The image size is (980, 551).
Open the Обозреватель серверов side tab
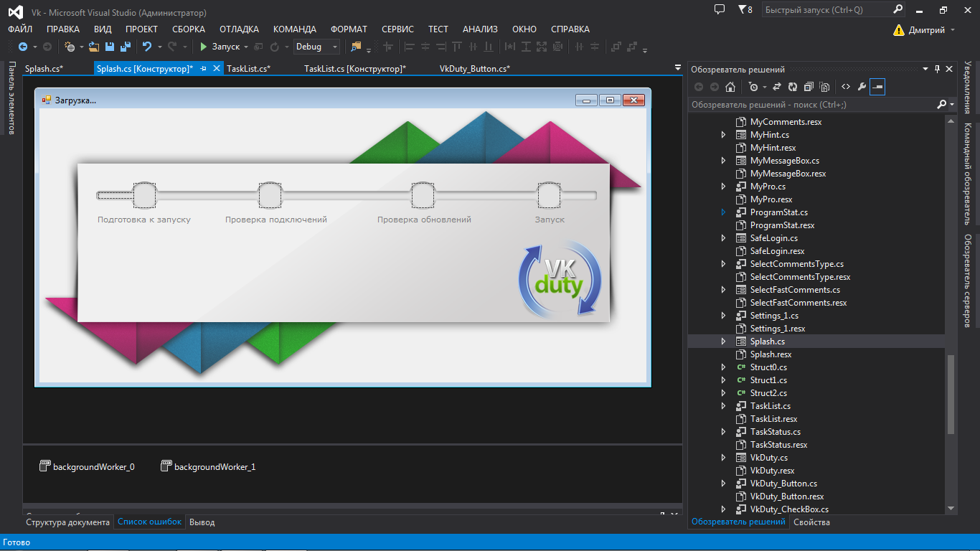point(968,281)
